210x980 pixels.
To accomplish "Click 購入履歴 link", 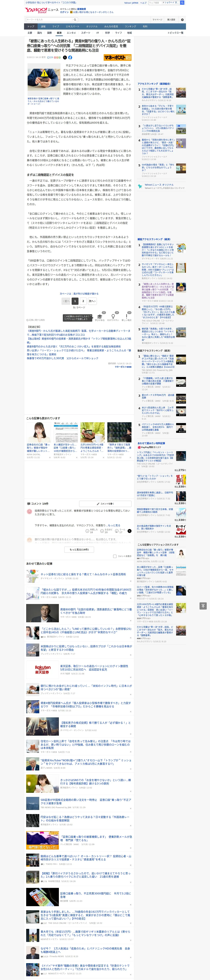I will (171, 20).
